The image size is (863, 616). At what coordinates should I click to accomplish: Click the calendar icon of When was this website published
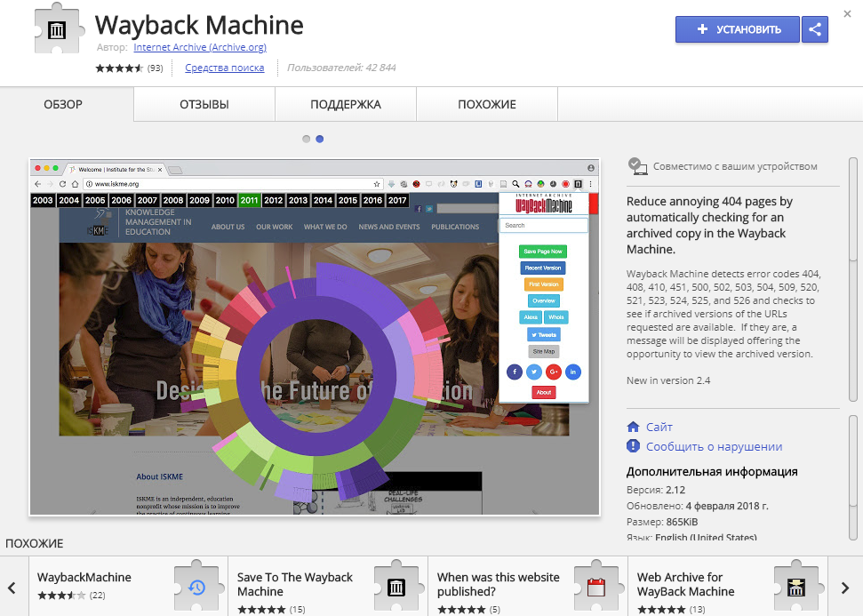(x=596, y=588)
